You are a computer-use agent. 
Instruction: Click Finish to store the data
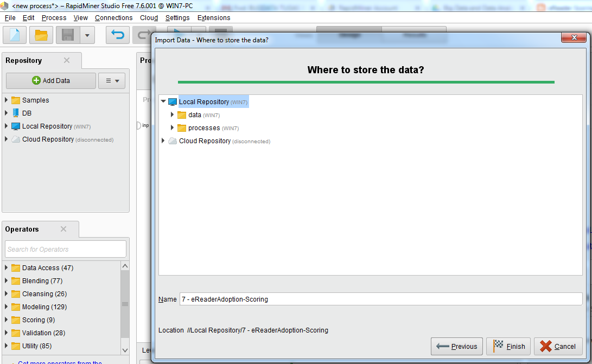[x=508, y=346]
